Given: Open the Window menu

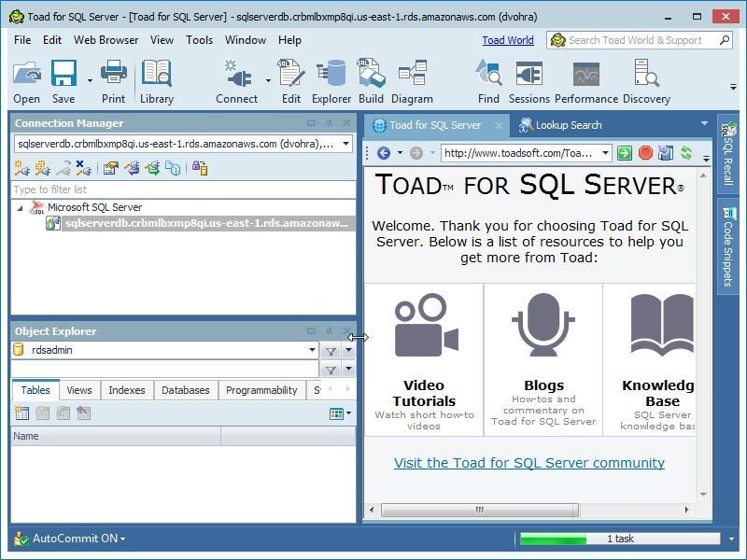Looking at the screenshot, I should point(246,40).
